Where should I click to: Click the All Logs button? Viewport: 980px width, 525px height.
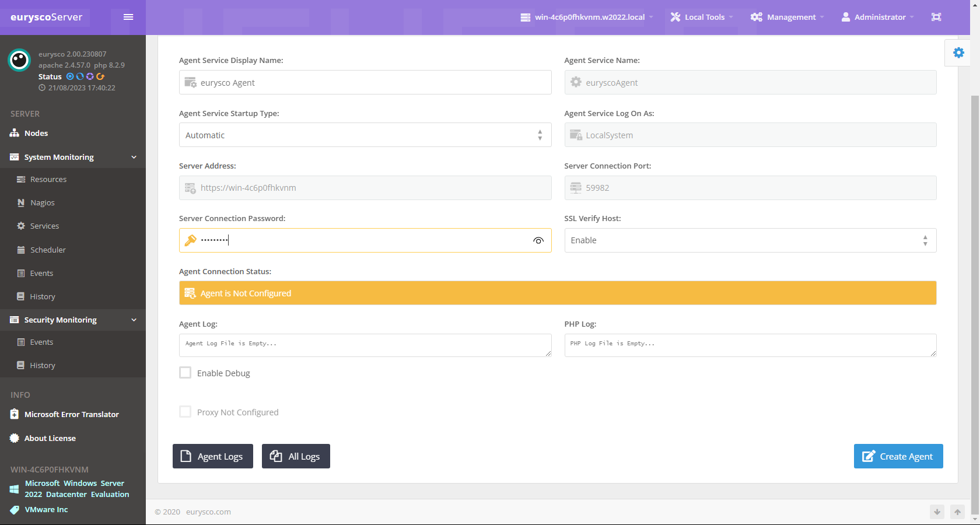coord(296,456)
